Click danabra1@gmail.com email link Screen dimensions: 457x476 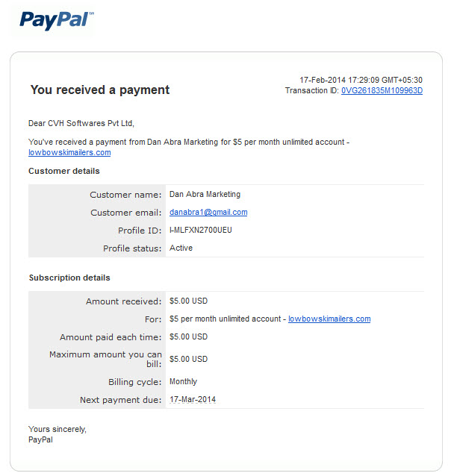[x=208, y=212]
